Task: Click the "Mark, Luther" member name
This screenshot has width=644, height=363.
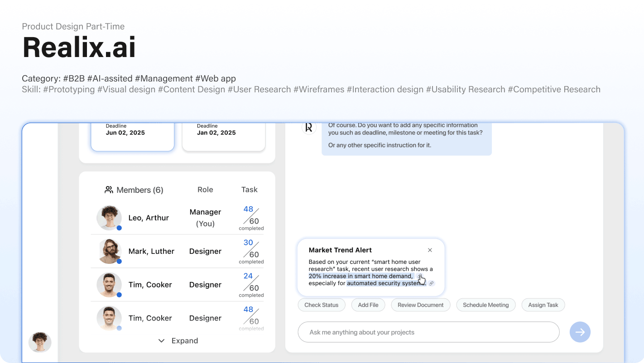Action: [151, 251]
